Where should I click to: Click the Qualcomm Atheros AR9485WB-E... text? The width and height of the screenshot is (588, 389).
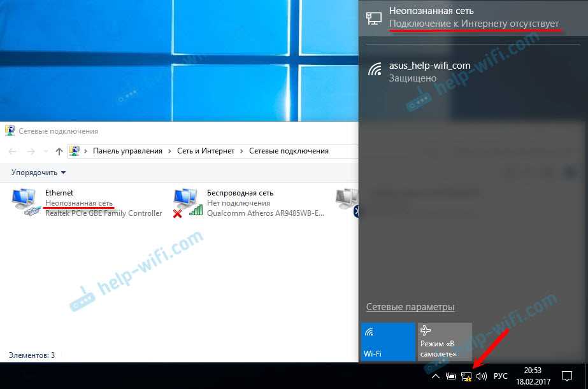click(x=266, y=213)
